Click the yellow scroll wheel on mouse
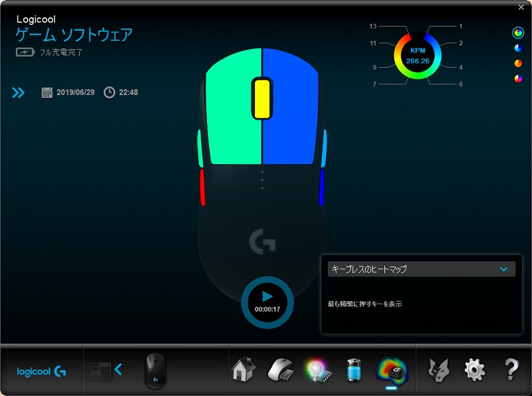 tap(262, 98)
